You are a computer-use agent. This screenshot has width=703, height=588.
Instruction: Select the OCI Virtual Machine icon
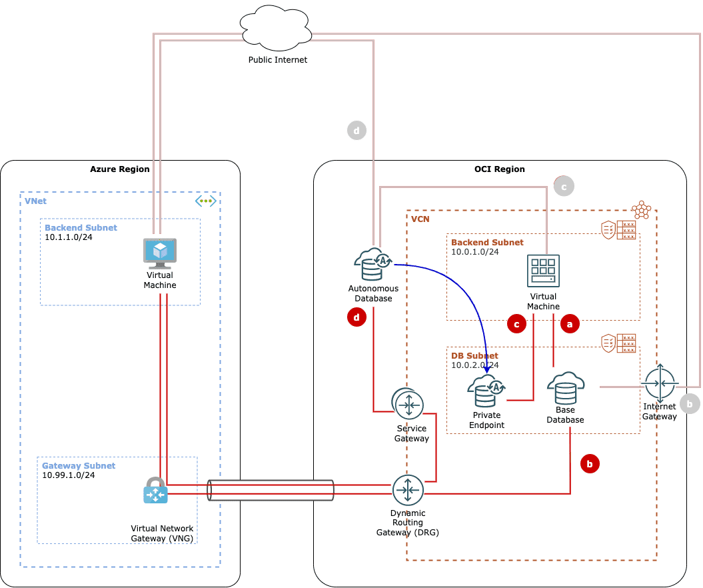pos(543,271)
